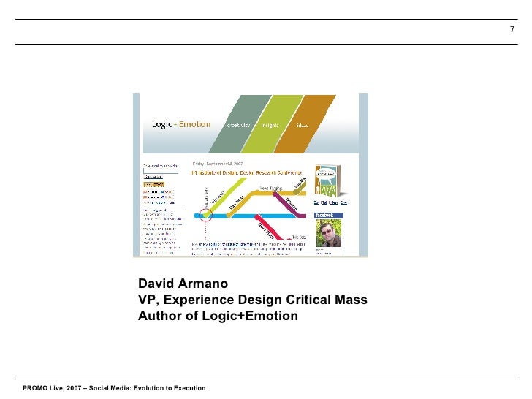Screen dimensions: 532x399
Task: Select the ideas banner stripe
Action: point(304,124)
